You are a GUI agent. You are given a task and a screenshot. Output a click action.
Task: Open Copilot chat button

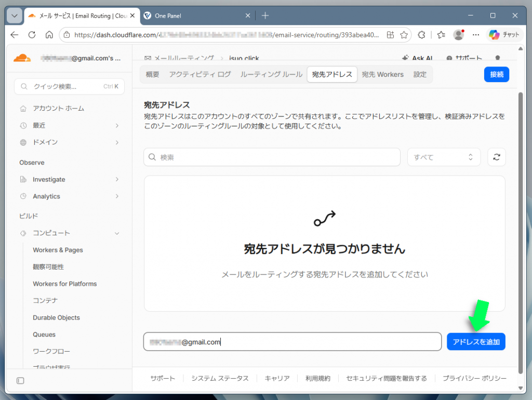click(503, 35)
